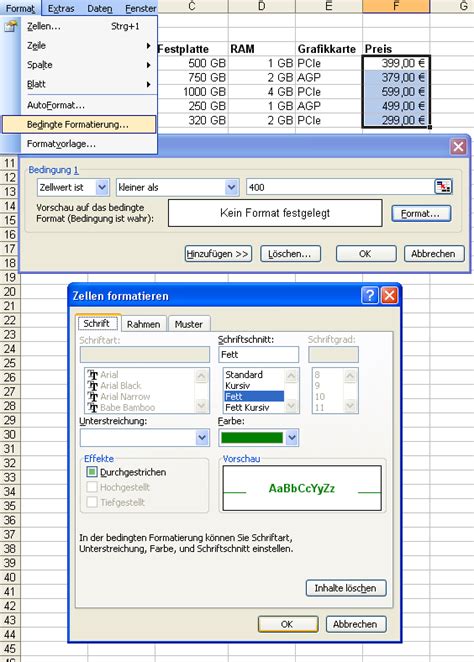Click the cell with price 299,00 €
This screenshot has width=474, height=662.
pyautogui.click(x=396, y=120)
